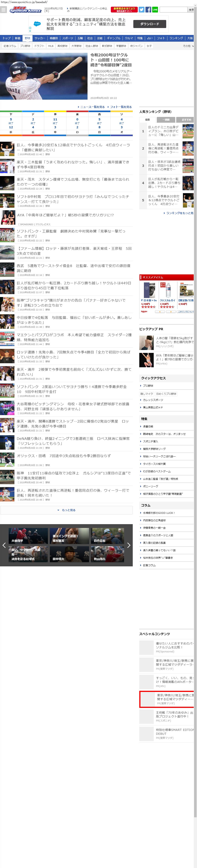Click the carousel next arrow
Viewport: 197px width, 868px height.
(128, 545)
